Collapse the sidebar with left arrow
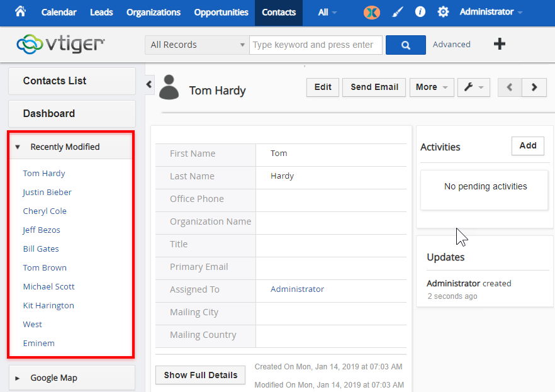 (x=149, y=84)
